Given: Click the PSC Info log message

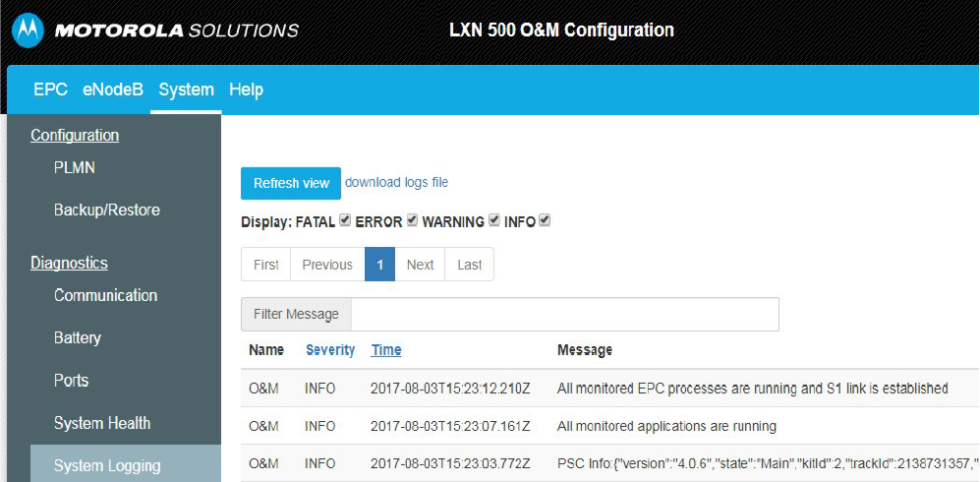Looking at the screenshot, I should [768, 464].
